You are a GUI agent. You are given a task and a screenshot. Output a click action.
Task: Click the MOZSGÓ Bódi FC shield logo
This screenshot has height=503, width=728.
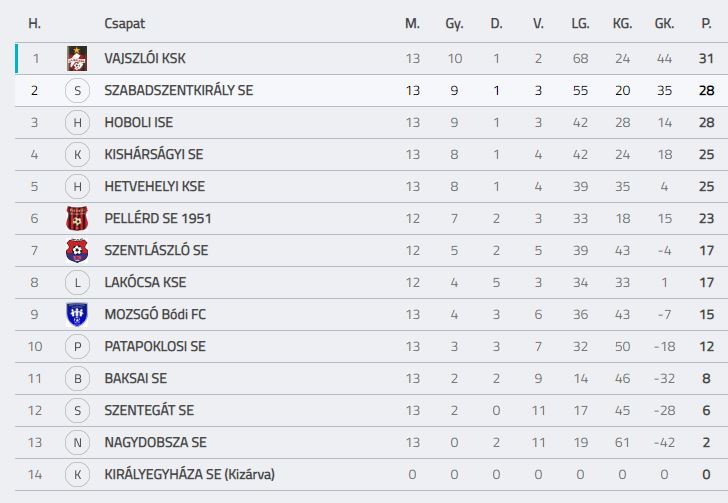[77, 314]
